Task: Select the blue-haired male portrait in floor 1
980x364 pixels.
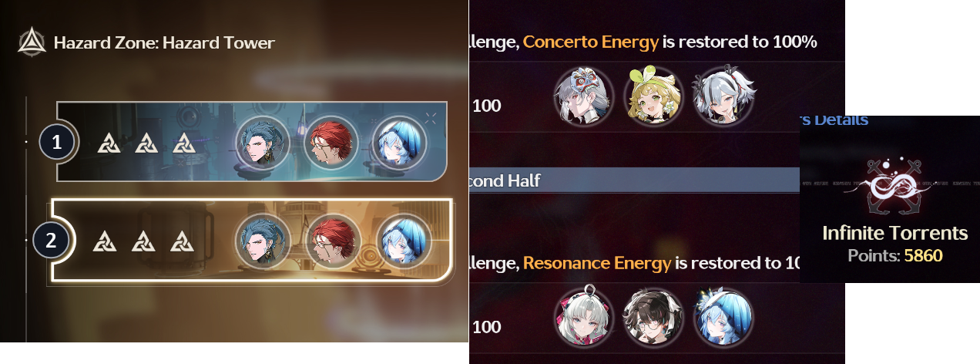Action: coord(263,143)
